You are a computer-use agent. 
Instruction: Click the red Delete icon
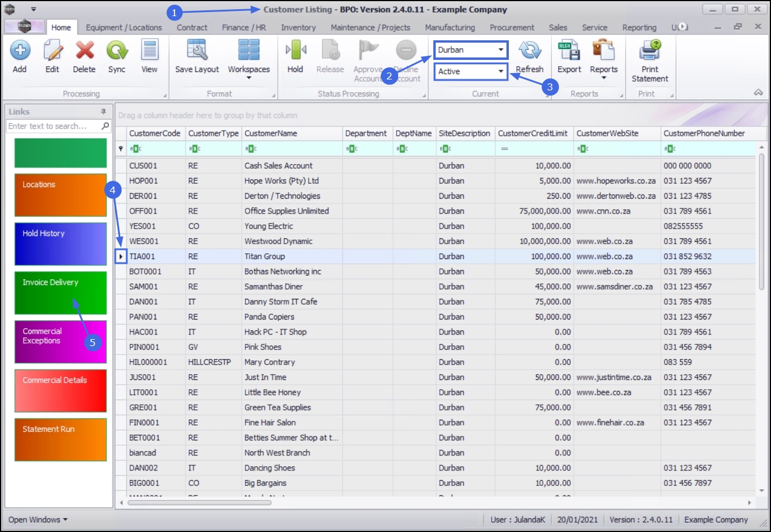pyautogui.click(x=84, y=51)
